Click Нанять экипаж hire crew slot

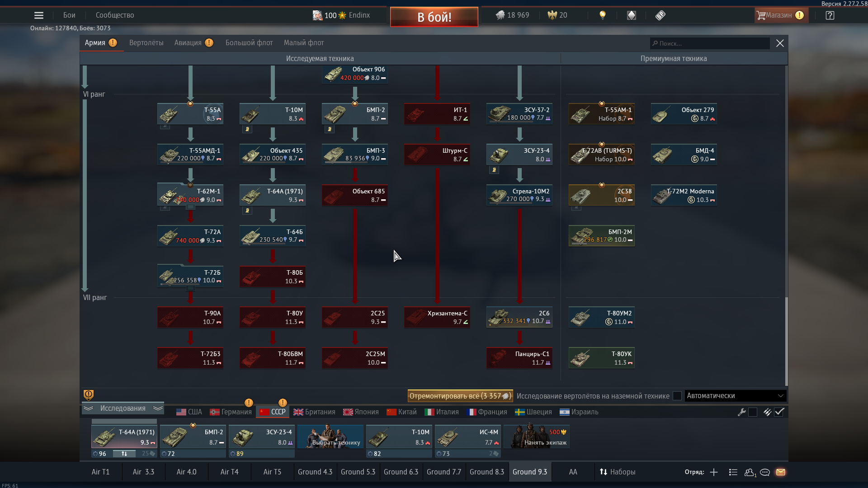coord(537,436)
